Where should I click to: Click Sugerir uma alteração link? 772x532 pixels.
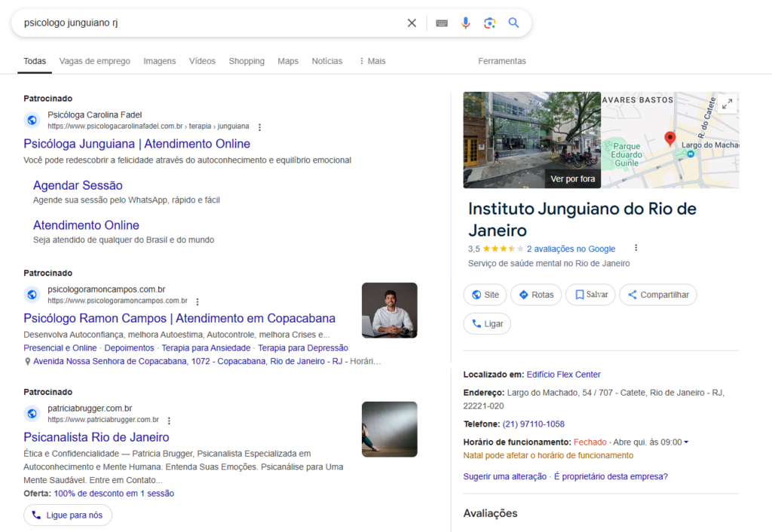(x=504, y=476)
